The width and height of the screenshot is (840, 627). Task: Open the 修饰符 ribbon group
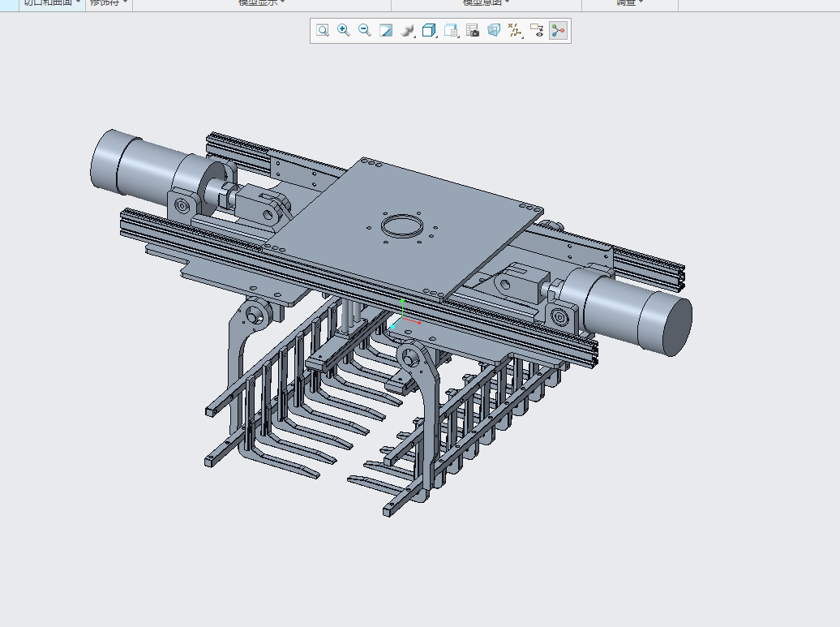pyautogui.click(x=109, y=2)
